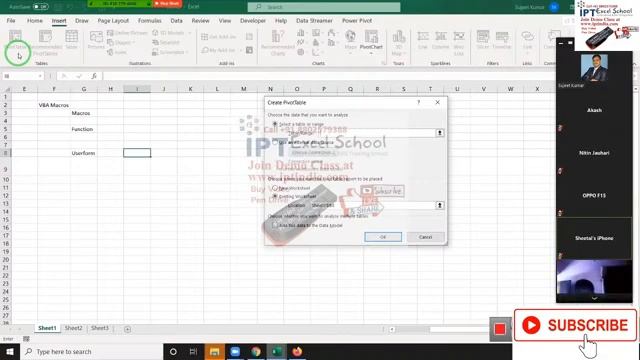This screenshot has width=640, height=360.
Task: Open Chrome from the taskbar
Action: point(256,351)
